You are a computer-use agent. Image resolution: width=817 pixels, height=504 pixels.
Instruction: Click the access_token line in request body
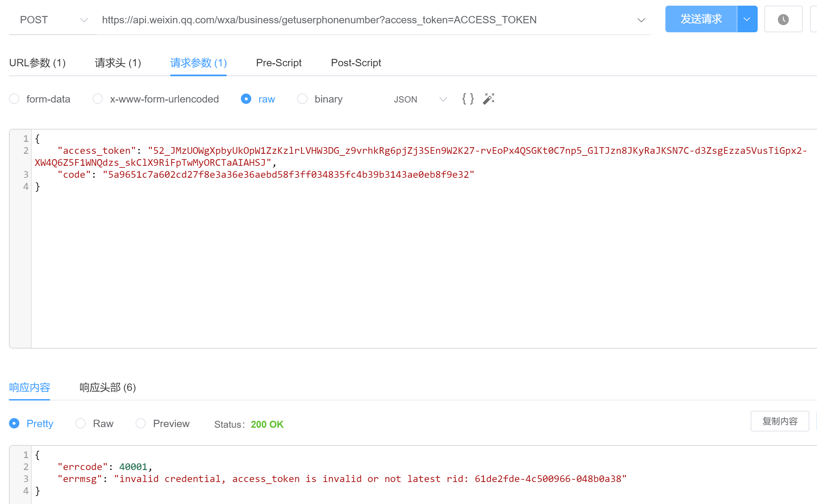420,156
